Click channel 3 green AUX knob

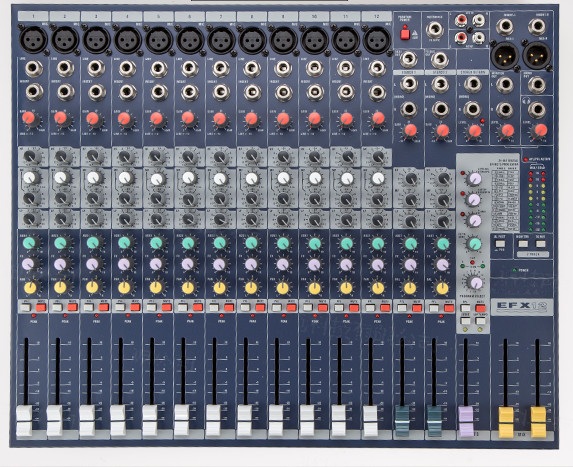[x=93, y=243]
